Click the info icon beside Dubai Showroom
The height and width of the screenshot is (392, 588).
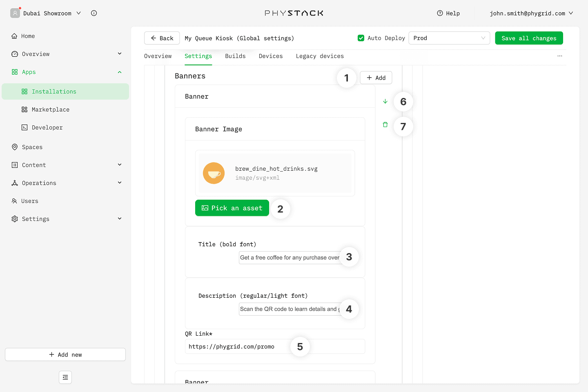coord(94,13)
